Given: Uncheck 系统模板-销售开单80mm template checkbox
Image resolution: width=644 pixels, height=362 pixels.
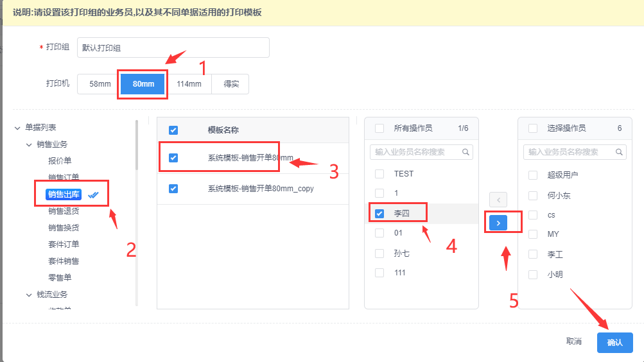Looking at the screenshot, I should point(173,158).
